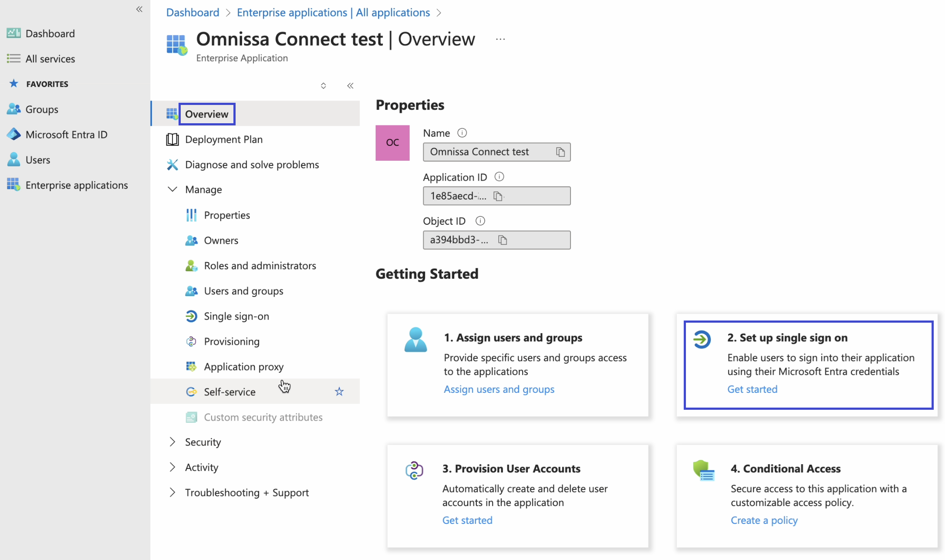
Task: Click the Application proxy icon
Action: (x=191, y=367)
